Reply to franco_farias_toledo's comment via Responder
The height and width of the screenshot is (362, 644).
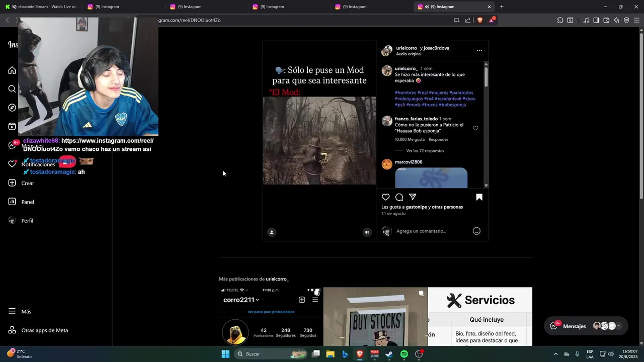coord(438,139)
